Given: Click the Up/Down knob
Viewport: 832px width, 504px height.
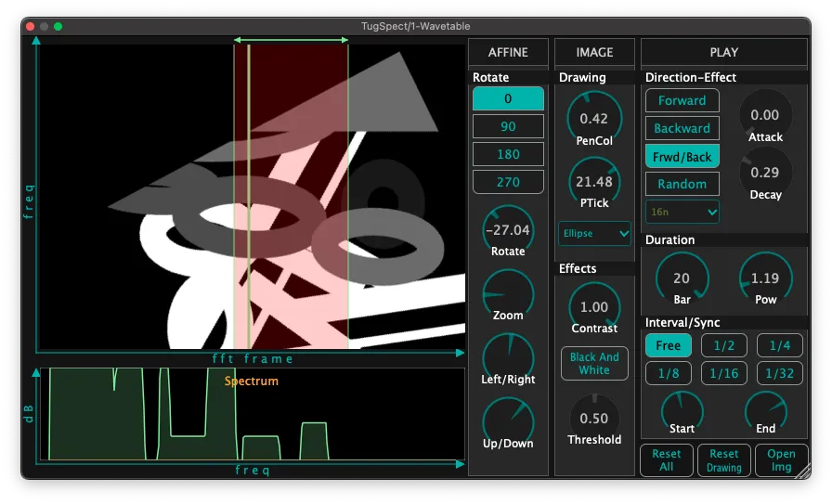Looking at the screenshot, I should click(x=508, y=422).
